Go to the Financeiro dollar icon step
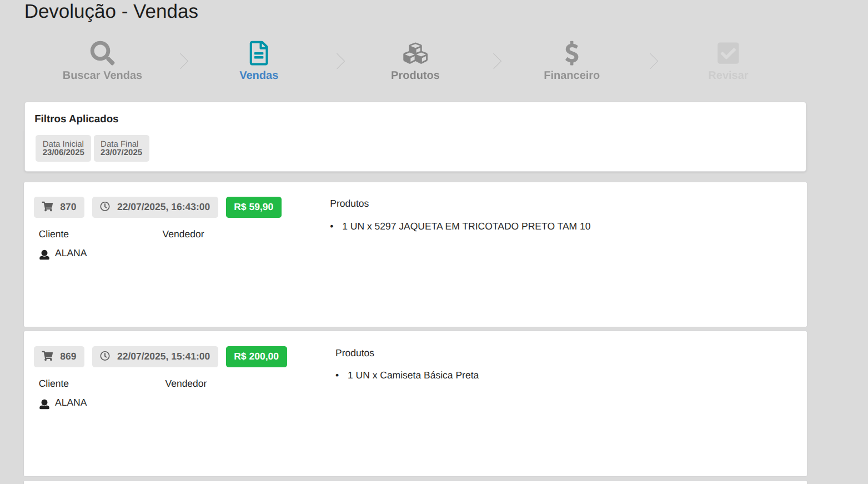The height and width of the screenshot is (484, 868). [571, 53]
